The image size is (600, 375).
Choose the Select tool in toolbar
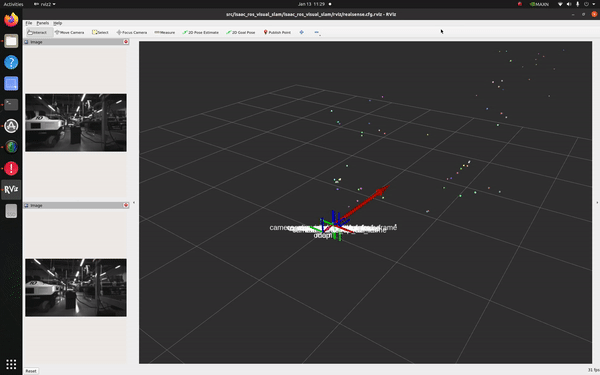pyautogui.click(x=100, y=33)
